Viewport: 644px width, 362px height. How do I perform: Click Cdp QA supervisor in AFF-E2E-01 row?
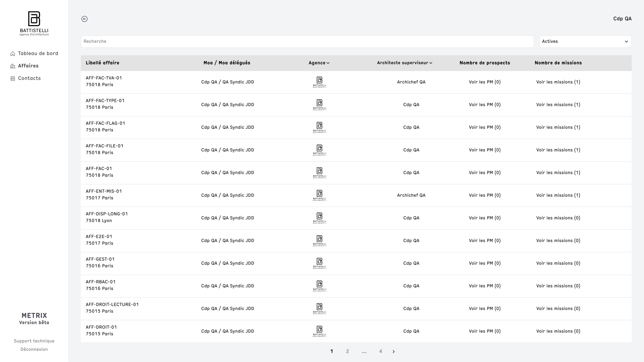411,241
